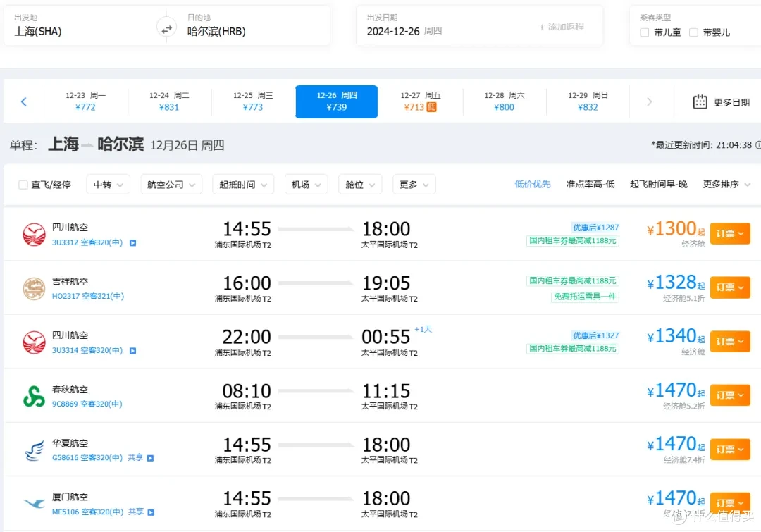Click 优惠后¥1327 discount tag

point(595,335)
